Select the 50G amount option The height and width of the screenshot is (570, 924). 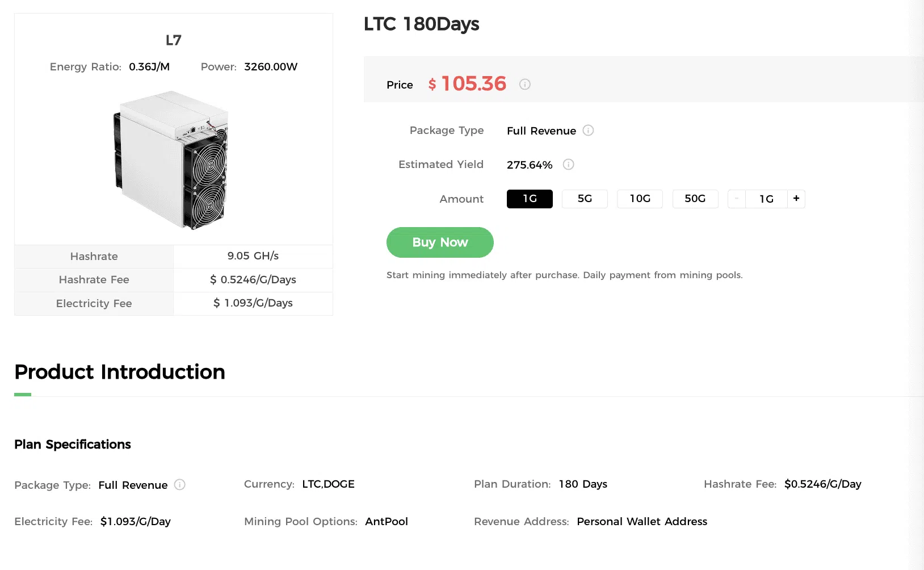[695, 199]
